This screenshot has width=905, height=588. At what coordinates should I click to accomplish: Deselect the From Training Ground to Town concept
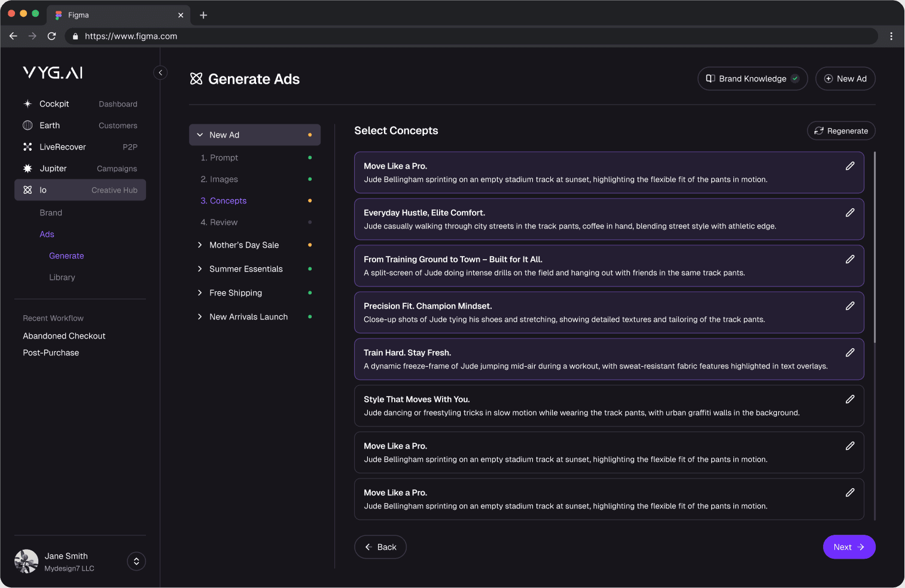[x=598, y=266]
